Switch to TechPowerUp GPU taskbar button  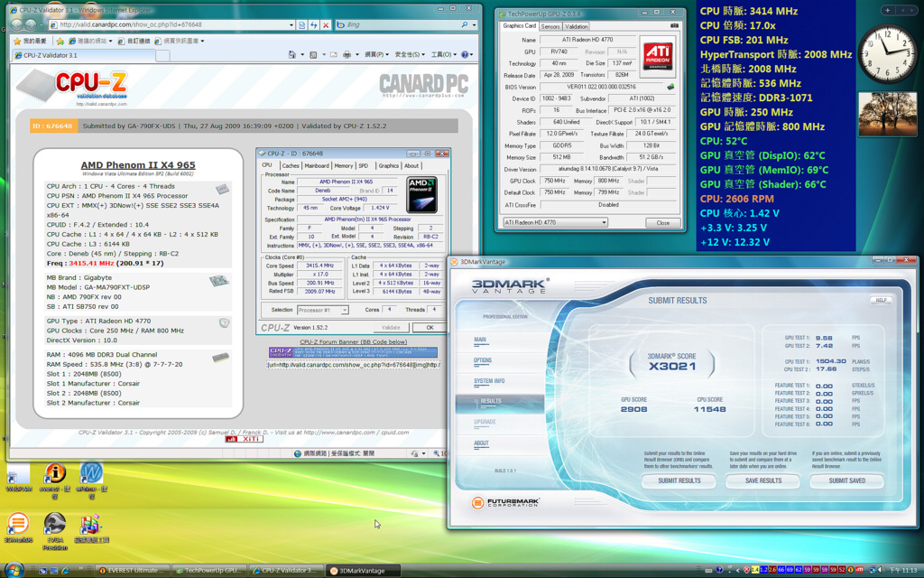209,571
